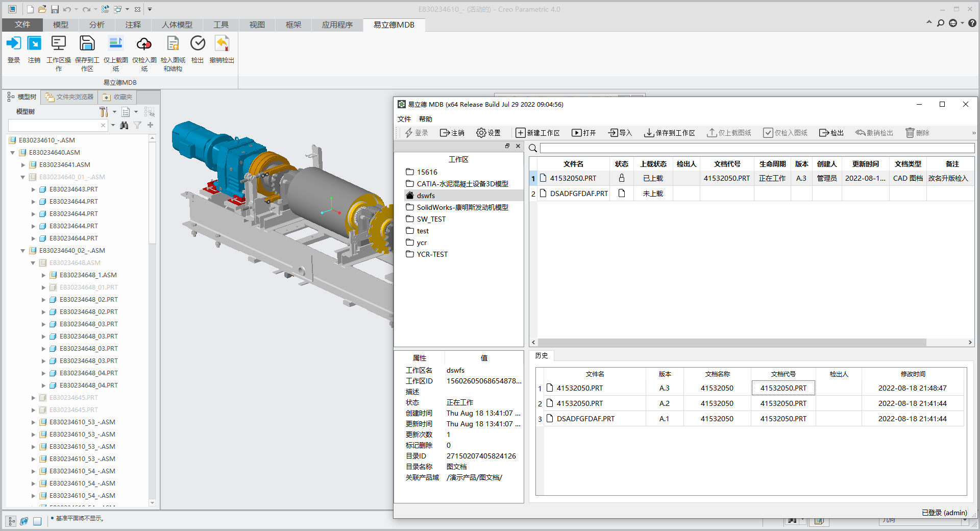
Task: Toggle full screen icon in status bar
Action: click(37, 521)
